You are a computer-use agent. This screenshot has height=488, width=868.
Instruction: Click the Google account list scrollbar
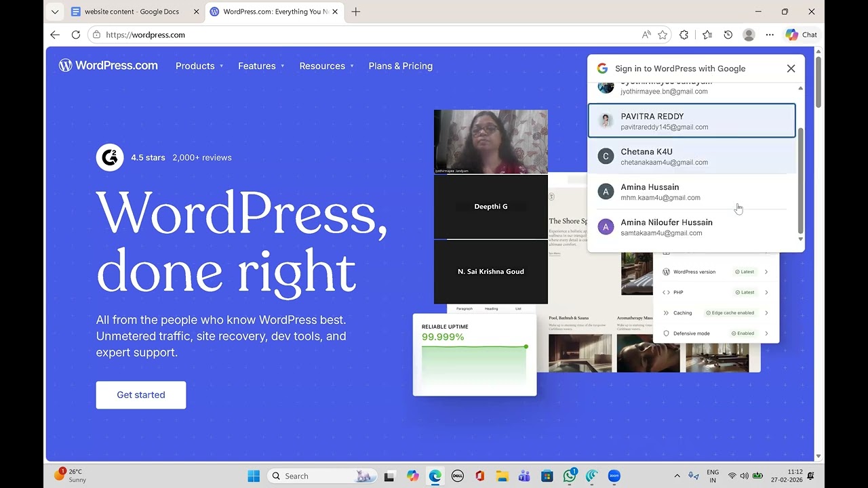click(800, 181)
